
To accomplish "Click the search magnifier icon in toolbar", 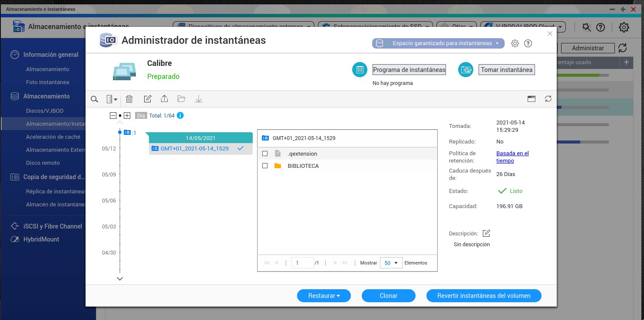I will [94, 99].
